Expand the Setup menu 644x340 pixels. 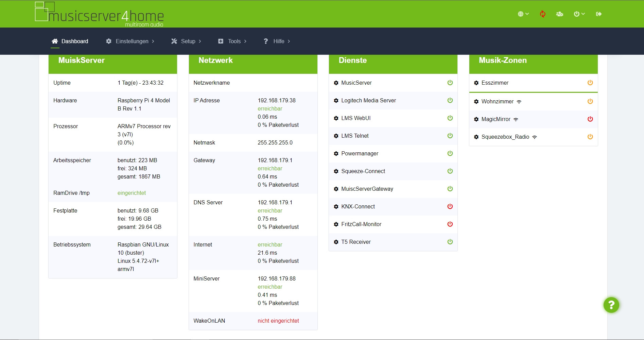[186, 41]
